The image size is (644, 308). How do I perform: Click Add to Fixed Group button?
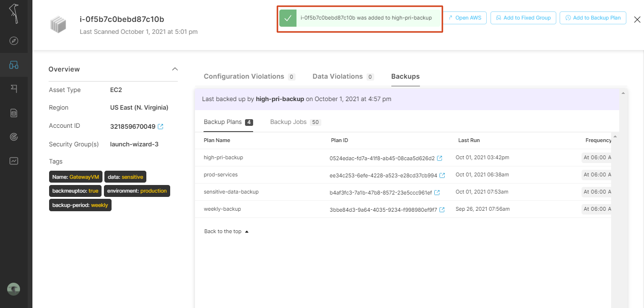click(523, 18)
